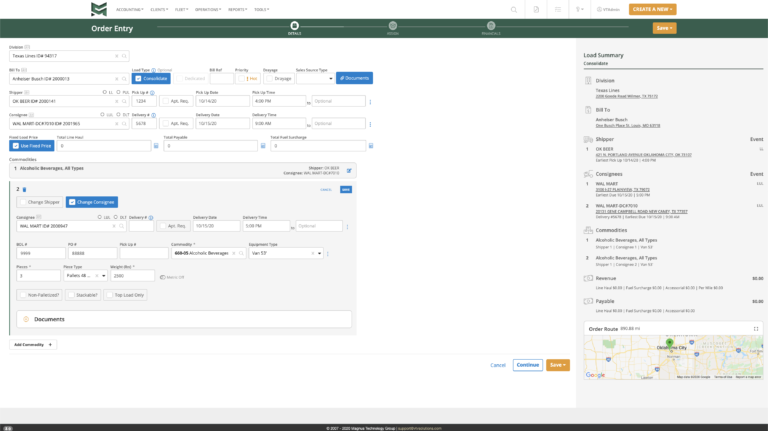Screen dimensions: 768x431
Task: Click the search magnifier in the top bar
Action: 514,9
